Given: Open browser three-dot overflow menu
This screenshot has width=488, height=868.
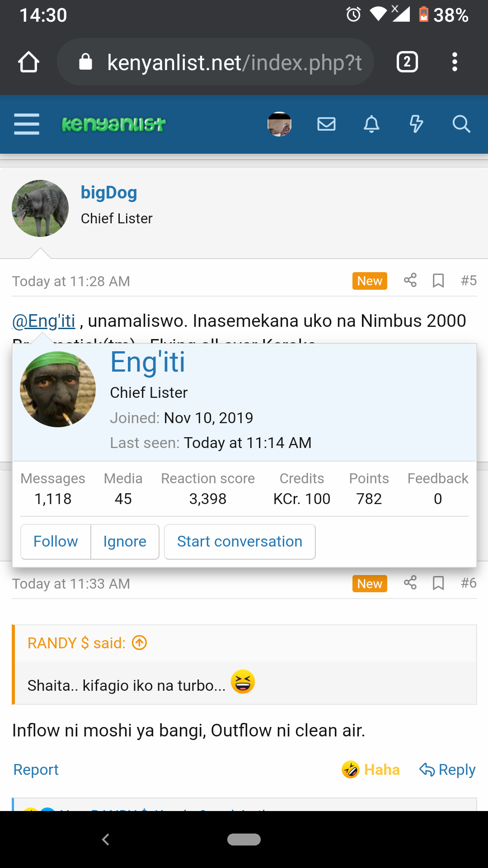Looking at the screenshot, I should click(455, 62).
